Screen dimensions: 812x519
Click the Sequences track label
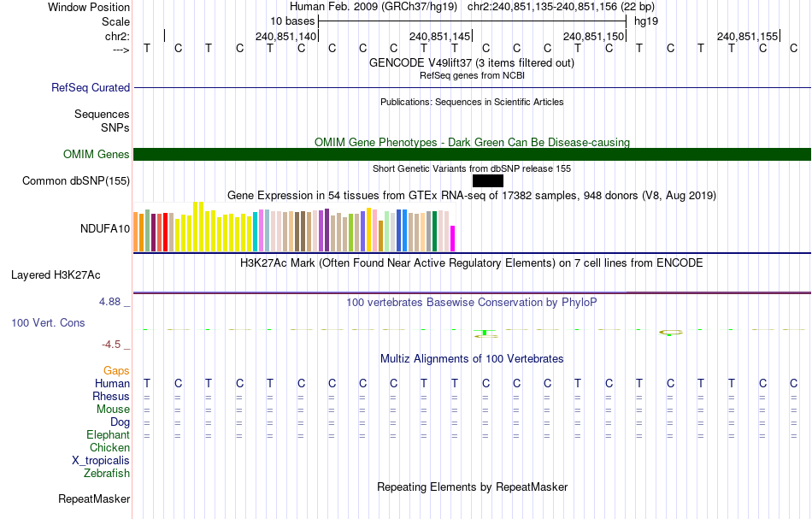coord(102,114)
